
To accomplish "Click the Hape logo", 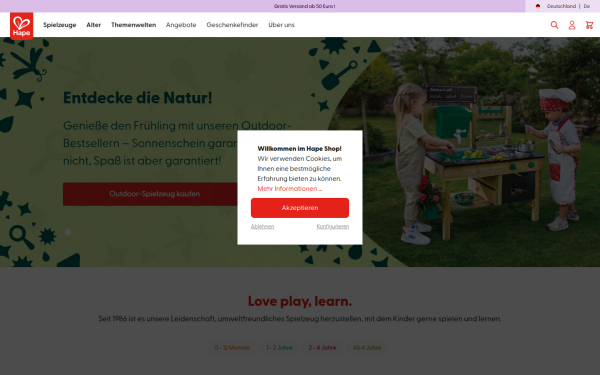I will pyautogui.click(x=21, y=26).
